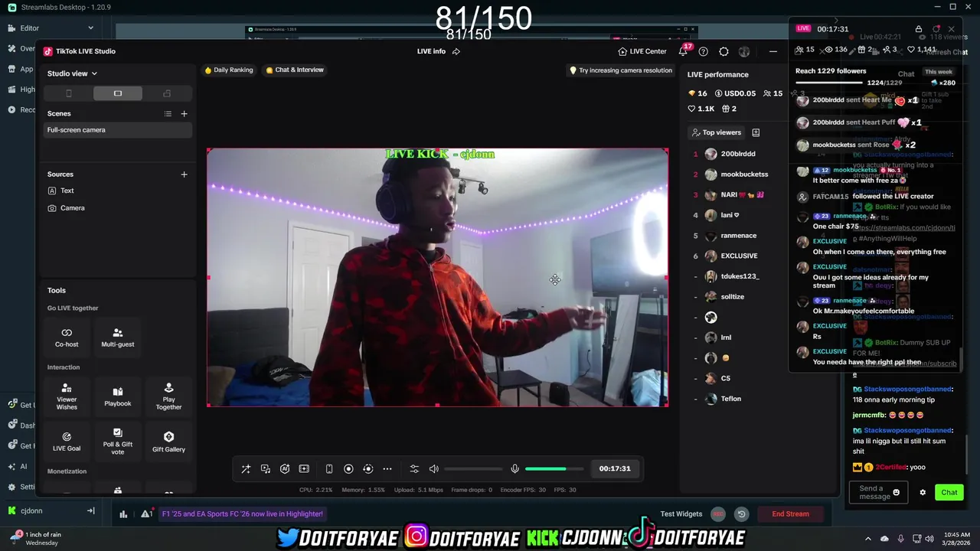The height and width of the screenshot is (551, 980).
Task: Toggle REC recording button in Streamlabs
Action: 718,514
